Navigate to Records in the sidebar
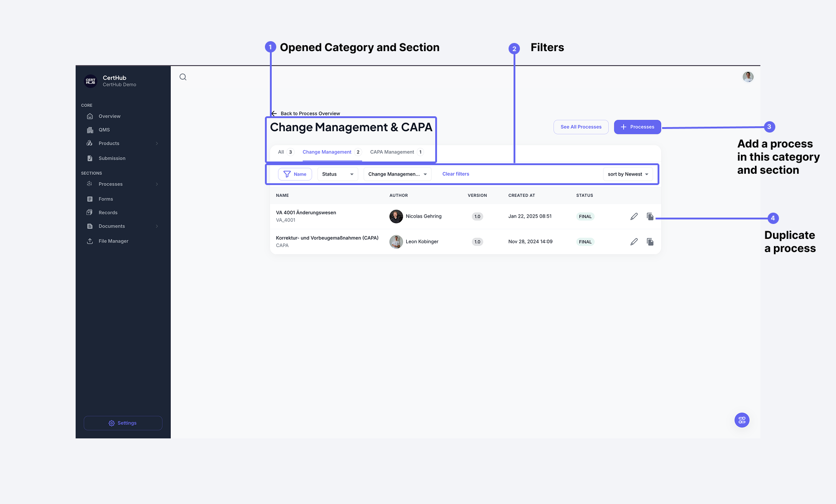The image size is (836, 504). [x=108, y=212]
